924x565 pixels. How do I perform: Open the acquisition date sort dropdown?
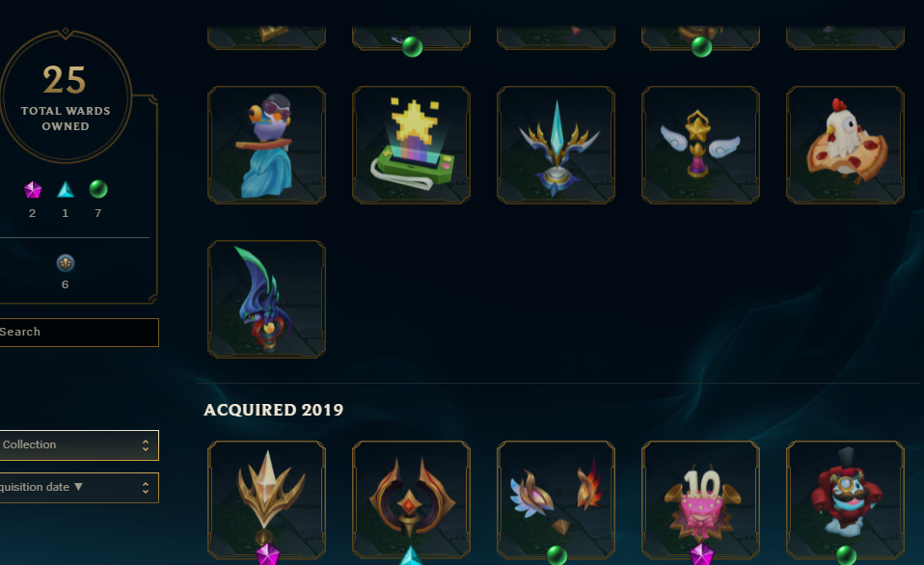(x=78, y=488)
